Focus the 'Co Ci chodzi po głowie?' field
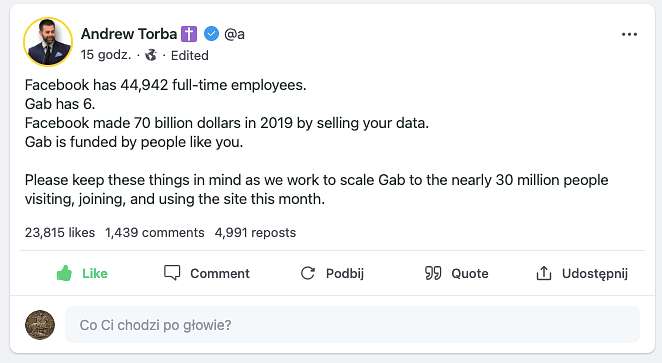 [x=353, y=325]
